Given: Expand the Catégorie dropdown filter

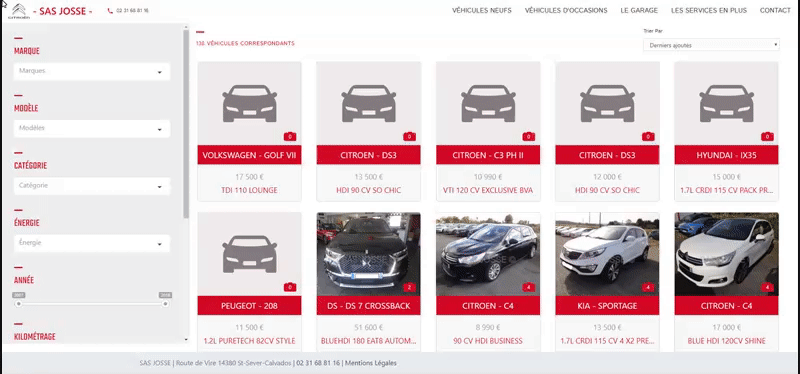Looking at the screenshot, I should tap(92, 186).
